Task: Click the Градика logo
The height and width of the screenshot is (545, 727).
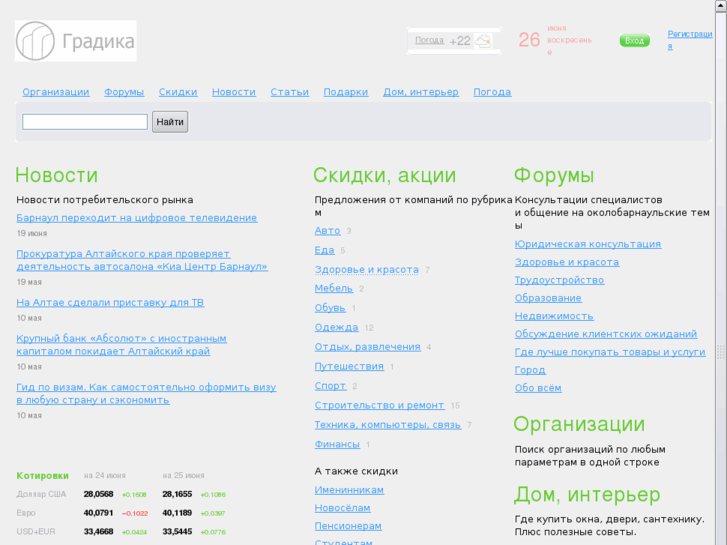Action: 76,41
